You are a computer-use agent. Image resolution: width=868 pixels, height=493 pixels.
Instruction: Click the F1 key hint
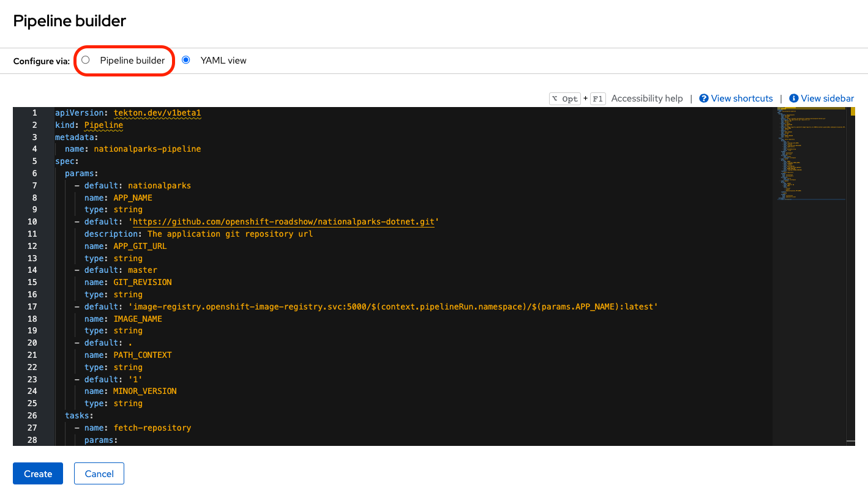(598, 98)
